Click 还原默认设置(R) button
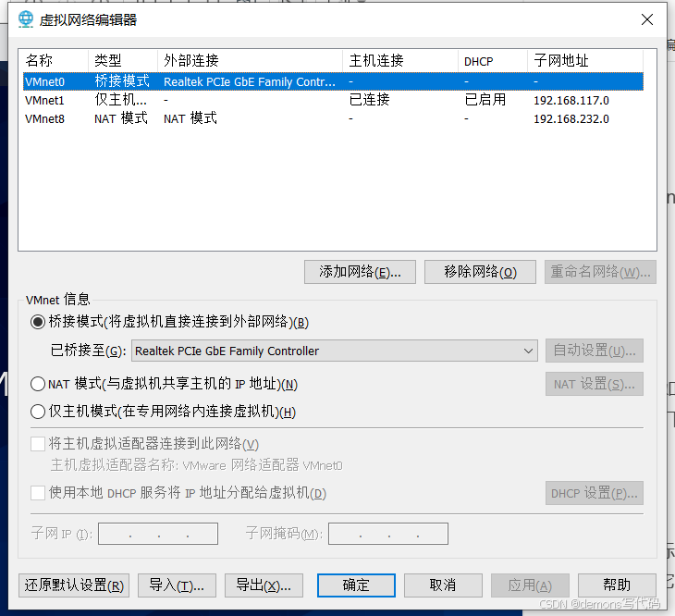This screenshot has width=675, height=616. (x=74, y=585)
